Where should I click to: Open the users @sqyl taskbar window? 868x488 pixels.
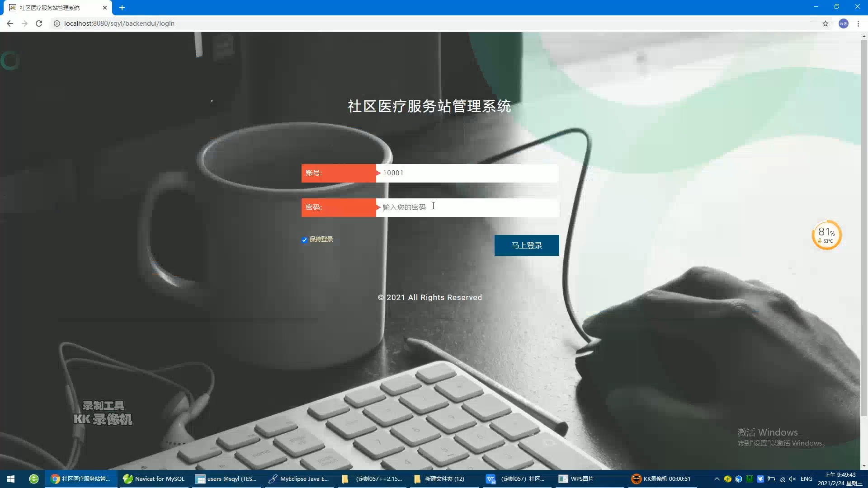[226, 479]
